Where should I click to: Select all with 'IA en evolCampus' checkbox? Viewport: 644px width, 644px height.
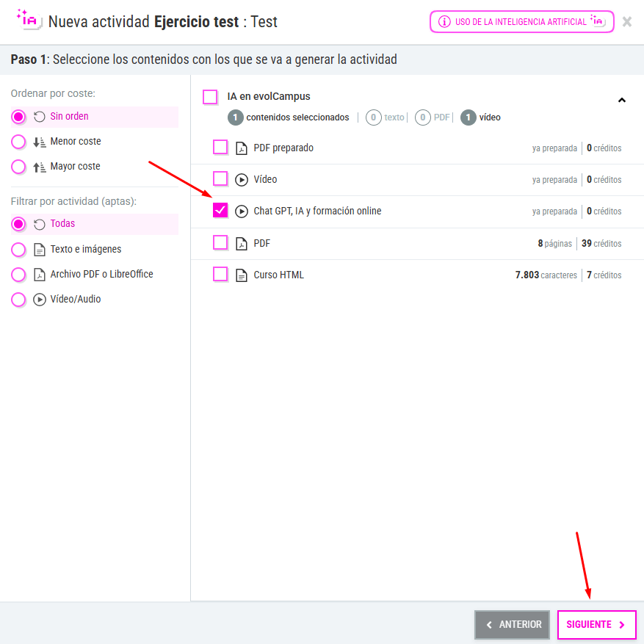point(210,97)
